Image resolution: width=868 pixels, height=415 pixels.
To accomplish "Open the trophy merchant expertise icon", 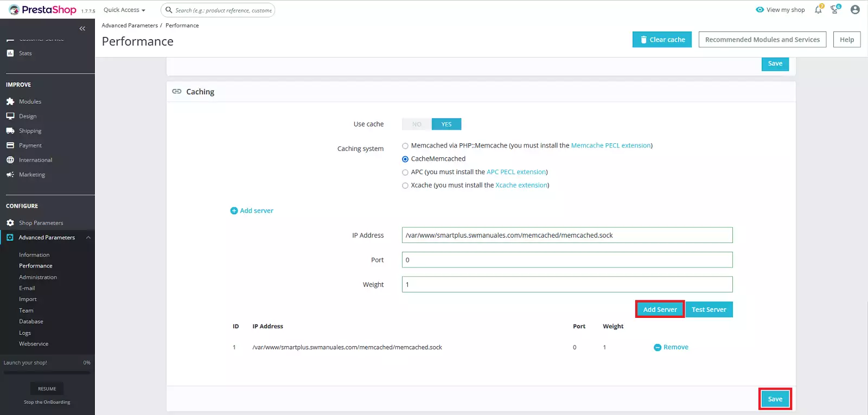I will pos(834,10).
